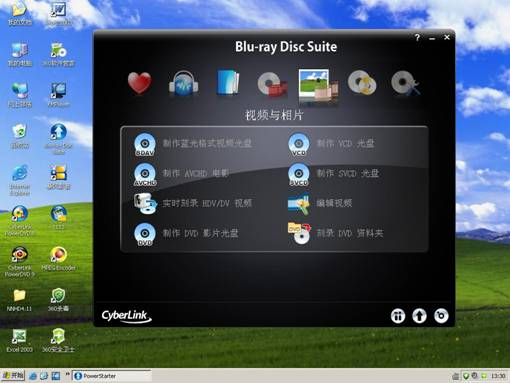Open the NNHD4.11 folder on desktop
Viewport: 510px width, 383px height.
(19, 300)
